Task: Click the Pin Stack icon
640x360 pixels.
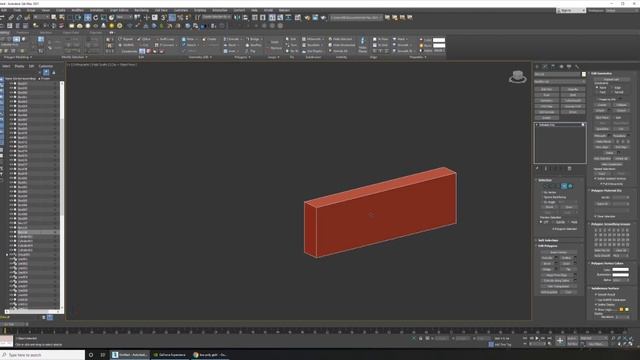Action: coord(537,168)
